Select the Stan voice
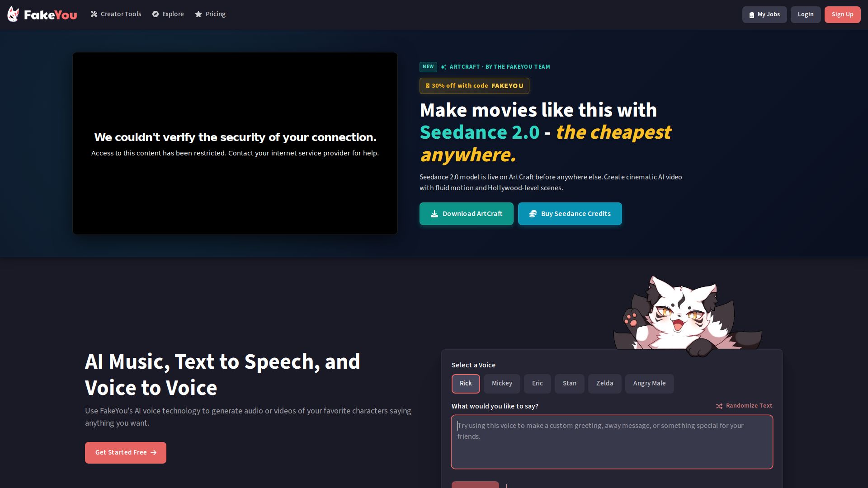 coord(570,384)
